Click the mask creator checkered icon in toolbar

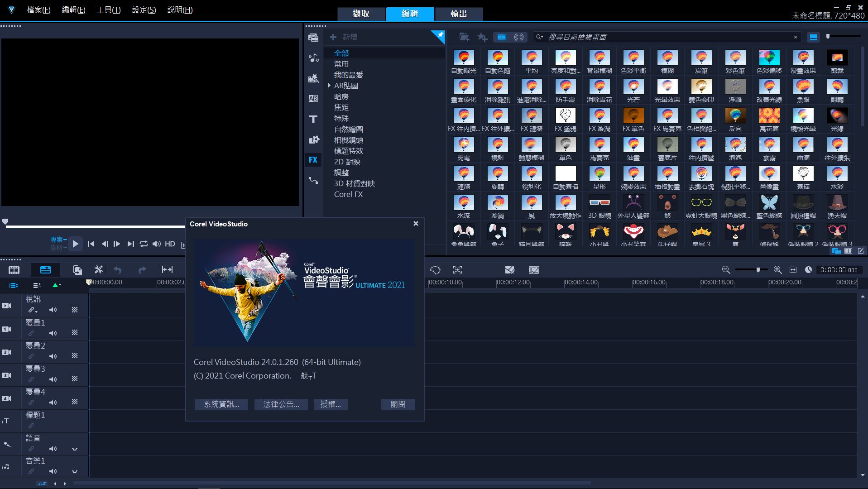tap(534, 270)
